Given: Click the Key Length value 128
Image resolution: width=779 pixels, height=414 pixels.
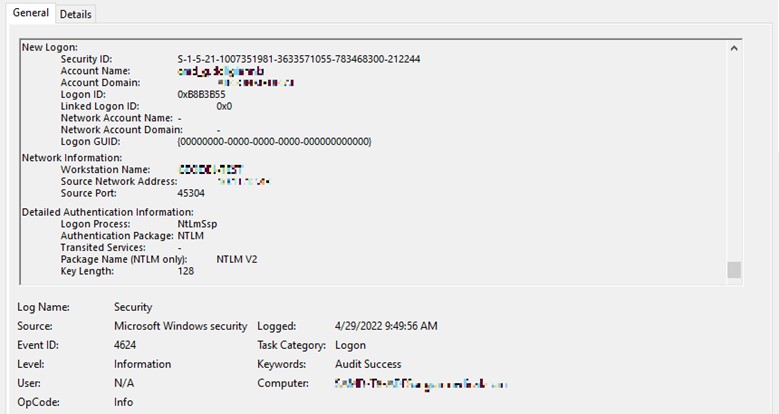Looking at the screenshot, I should click(186, 271).
